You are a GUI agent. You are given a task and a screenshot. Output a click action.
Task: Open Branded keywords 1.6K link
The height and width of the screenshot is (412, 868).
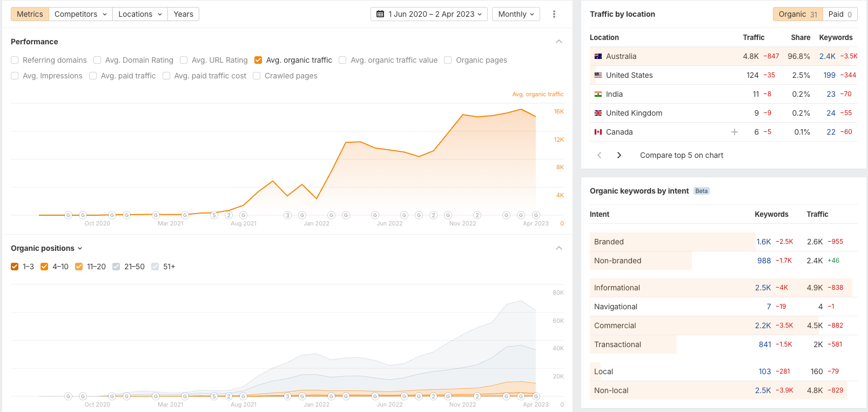(763, 242)
